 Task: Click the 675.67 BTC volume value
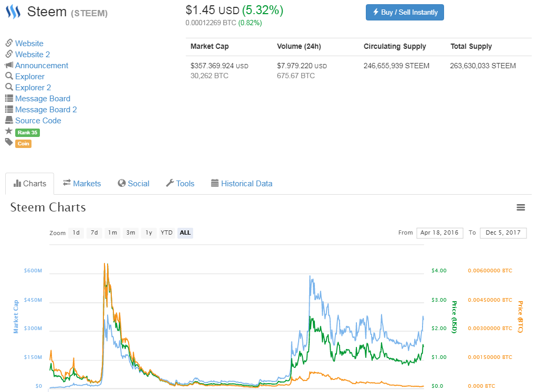296,76
